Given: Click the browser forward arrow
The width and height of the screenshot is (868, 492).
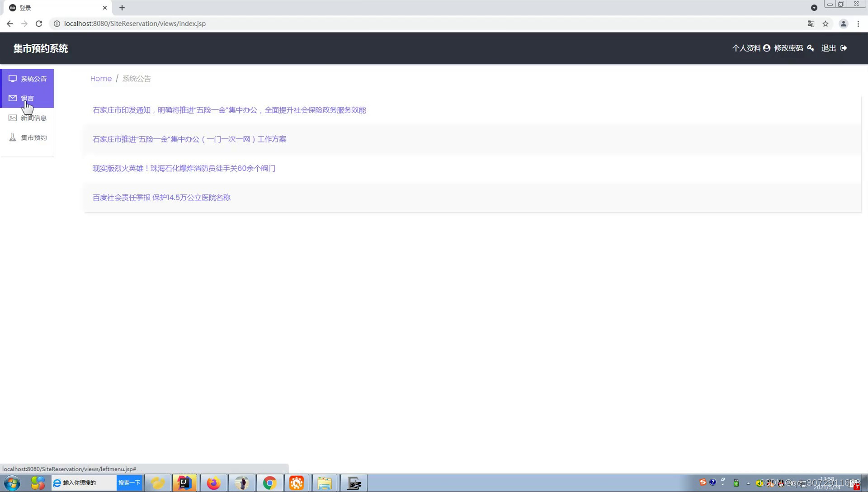Looking at the screenshot, I should pyautogui.click(x=24, y=24).
